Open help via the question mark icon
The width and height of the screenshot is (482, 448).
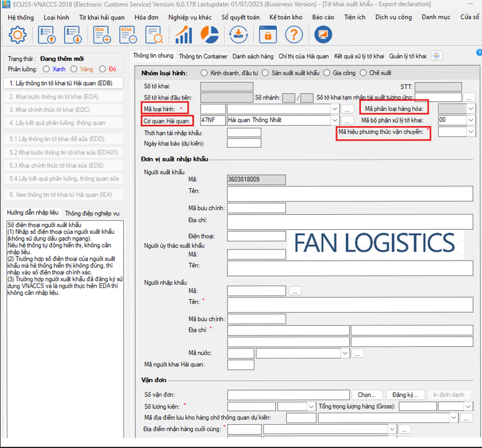click(294, 35)
